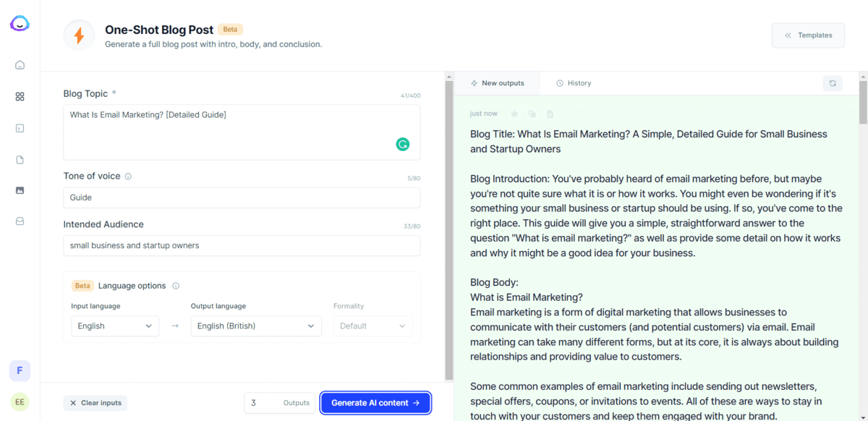This screenshot has height=421, width=868.
Task: Open the home dashboard from sidebar
Action: [x=20, y=65]
